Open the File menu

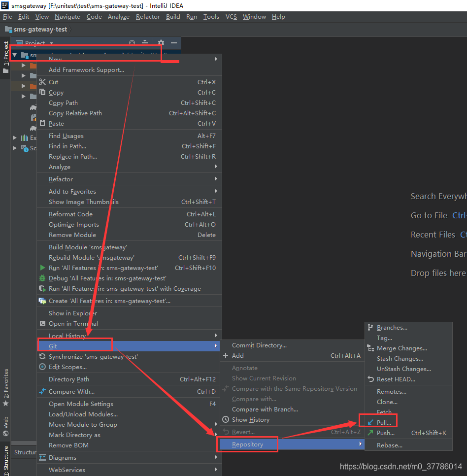7,17
